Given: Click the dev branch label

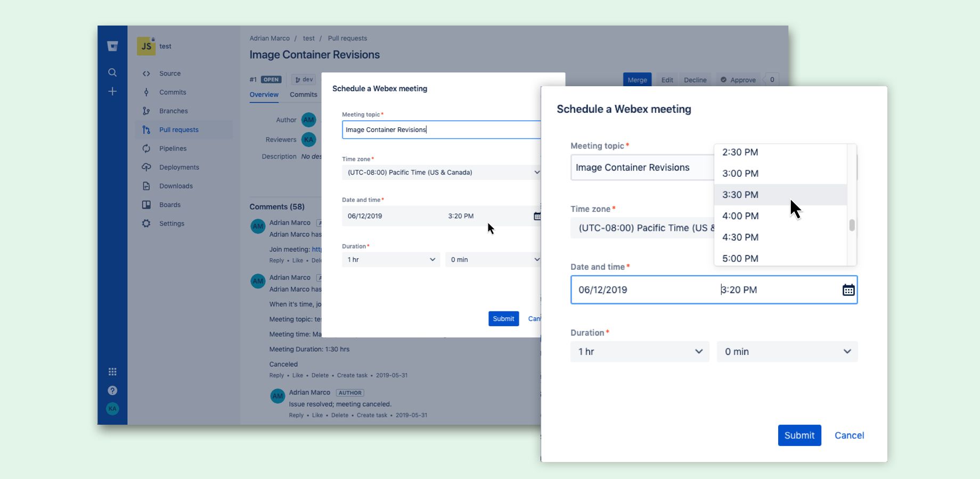Looking at the screenshot, I should tap(304, 79).
